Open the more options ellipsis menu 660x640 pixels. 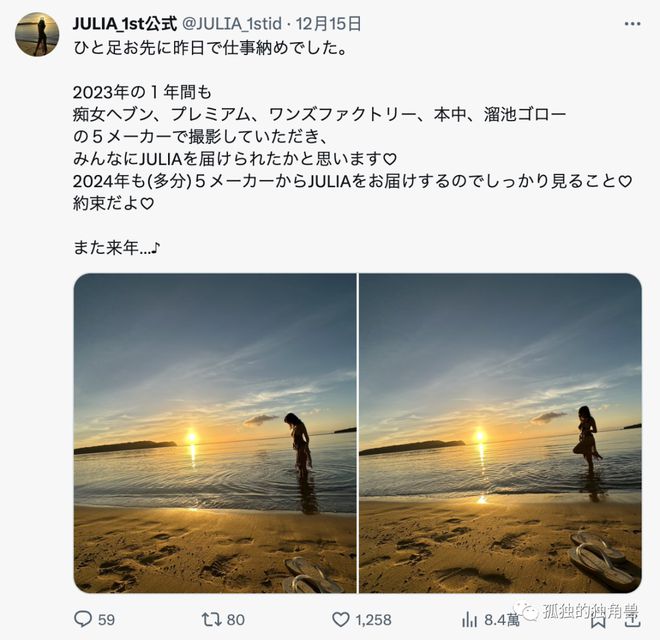[x=632, y=24]
